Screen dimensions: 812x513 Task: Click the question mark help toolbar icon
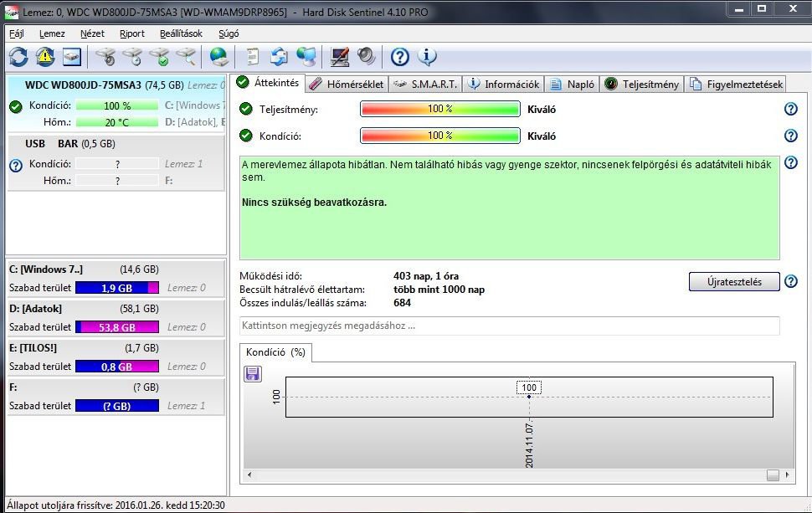coord(400,56)
